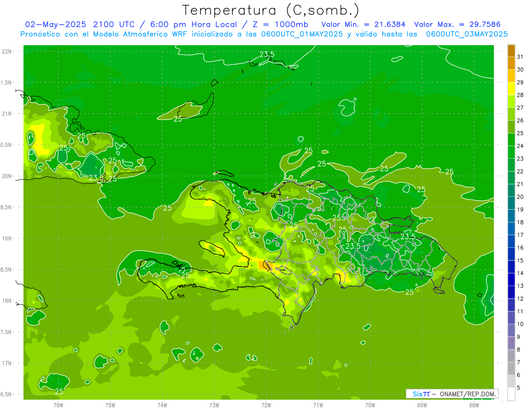Click the color bar label 5

[x=518, y=388]
